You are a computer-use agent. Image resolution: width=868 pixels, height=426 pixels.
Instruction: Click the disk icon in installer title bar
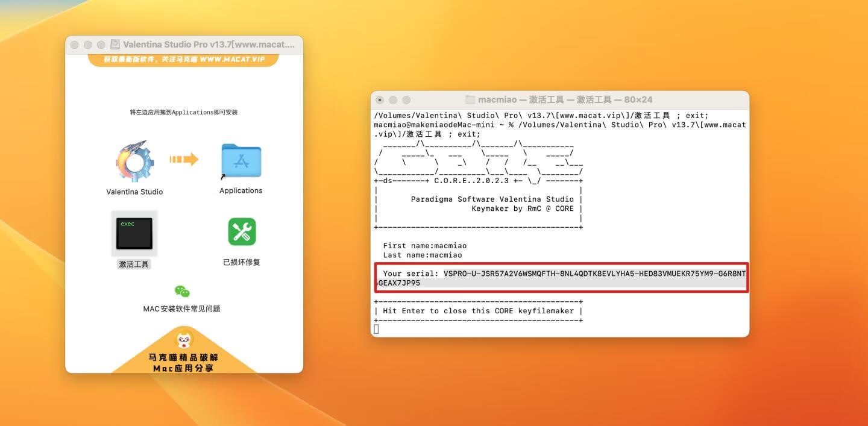point(116,45)
